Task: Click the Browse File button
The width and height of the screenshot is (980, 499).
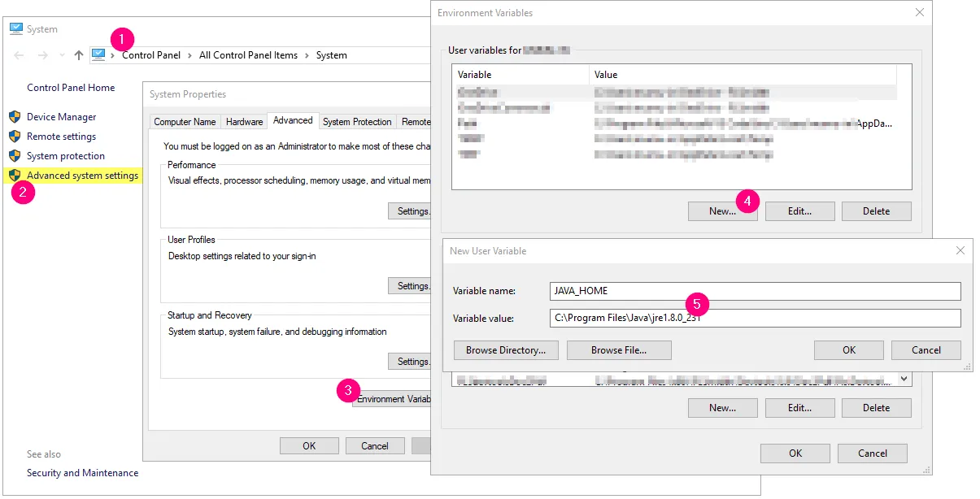Action: tap(619, 350)
